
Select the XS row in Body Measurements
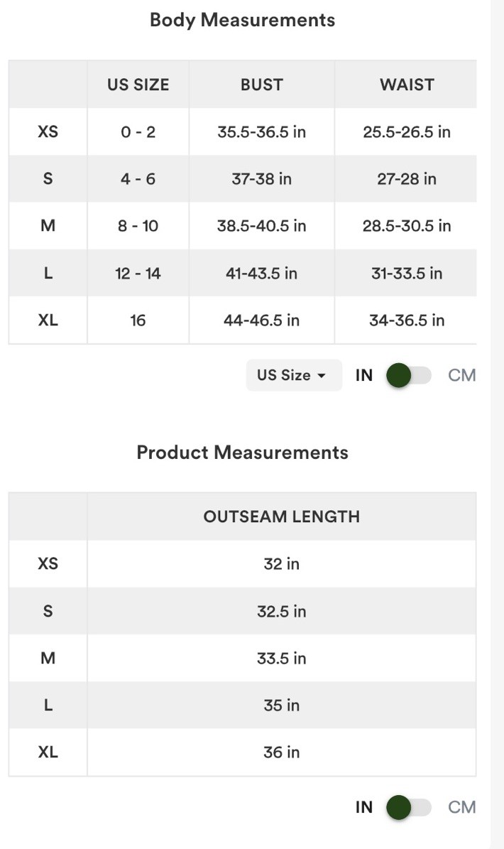[x=242, y=131]
